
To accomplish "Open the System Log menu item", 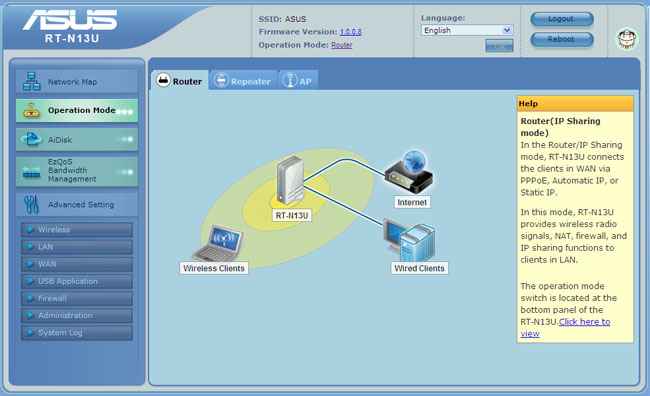I will [x=77, y=333].
